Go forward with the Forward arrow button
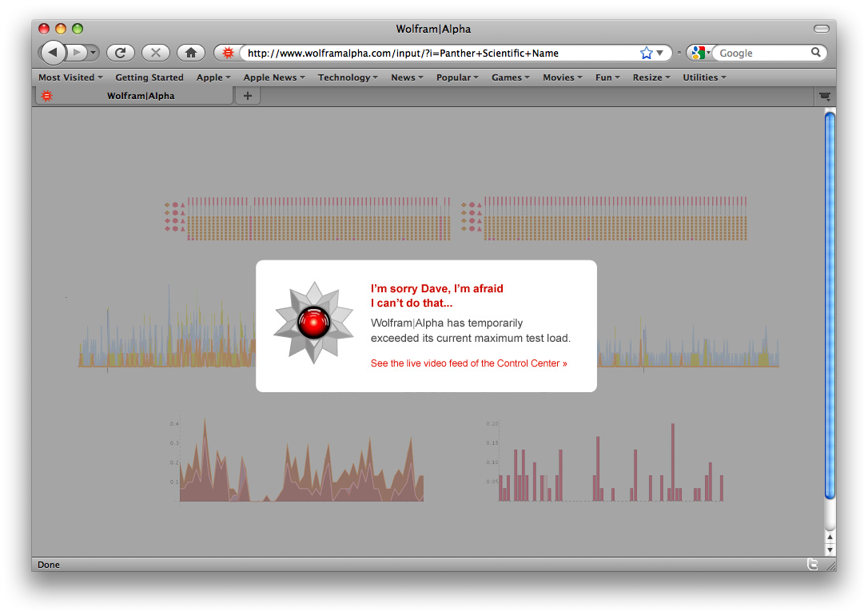 point(77,53)
